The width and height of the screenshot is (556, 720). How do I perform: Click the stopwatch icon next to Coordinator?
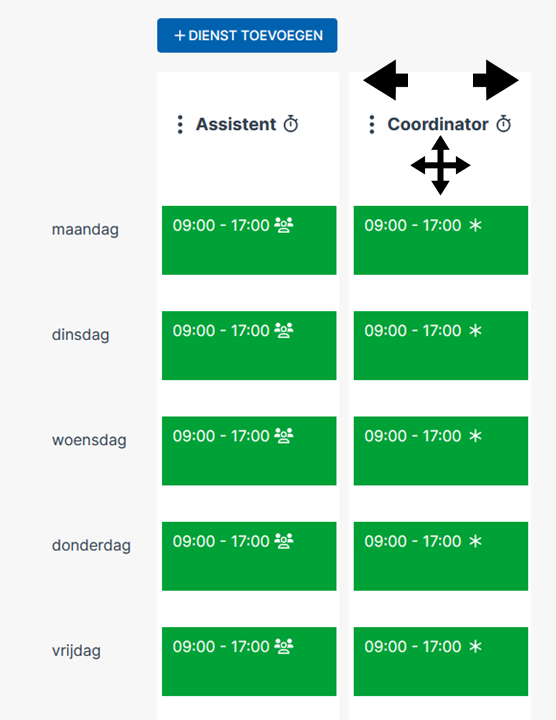point(504,124)
